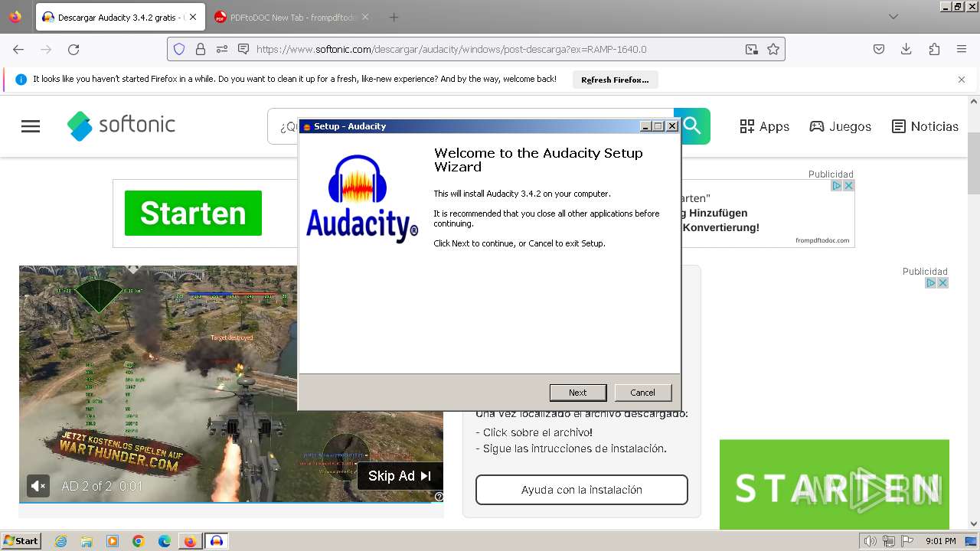The height and width of the screenshot is (551, 980).
Task: Open network tray icon in taskbar
Action: tap(889, 541)
